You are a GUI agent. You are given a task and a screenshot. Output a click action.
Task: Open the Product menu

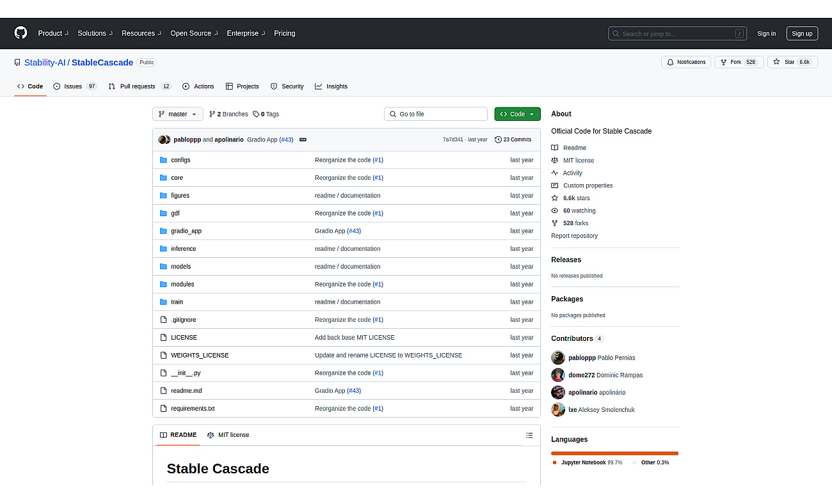click(x=53, y=33)
